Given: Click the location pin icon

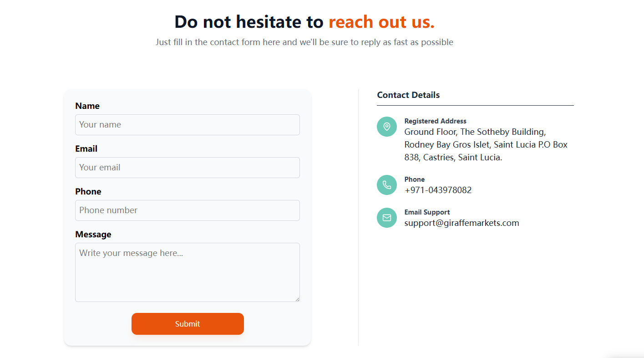Looking at the screenshot, I should coord(387,127).
